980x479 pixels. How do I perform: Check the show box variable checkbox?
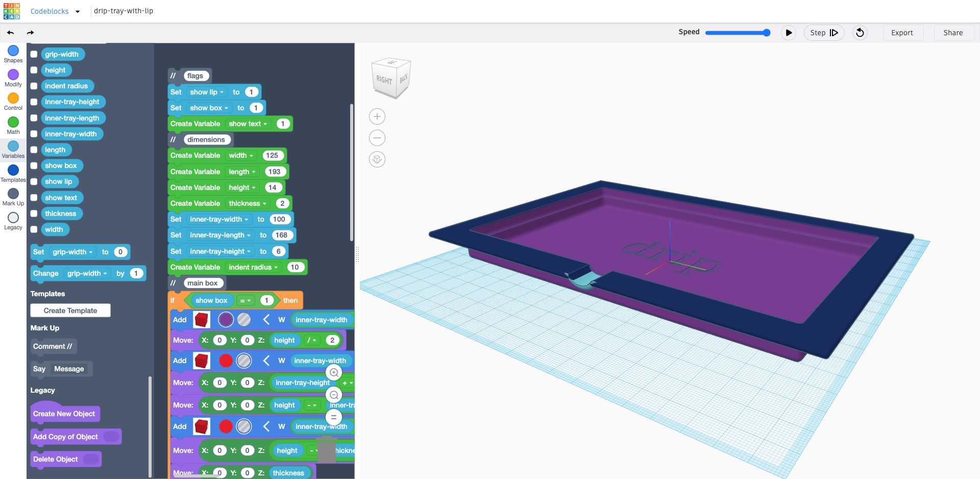[34, 165]
